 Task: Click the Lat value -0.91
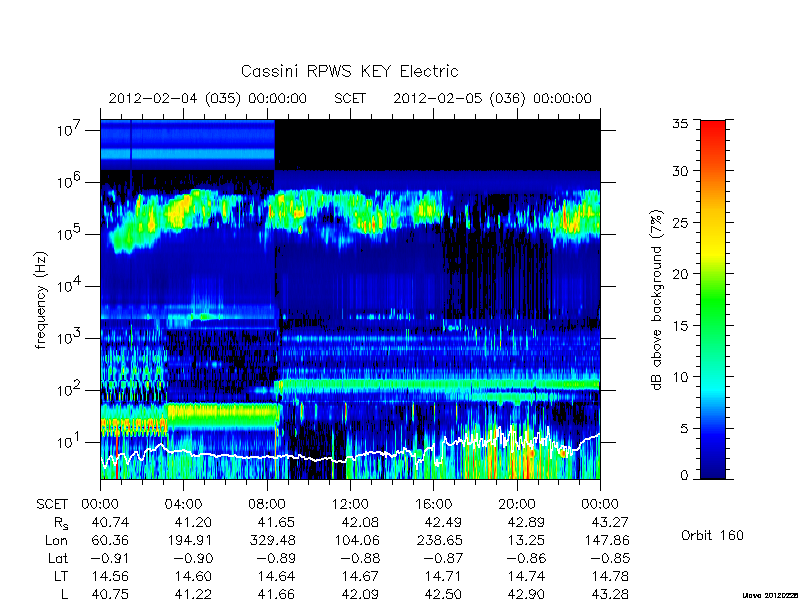pos(110,558)
